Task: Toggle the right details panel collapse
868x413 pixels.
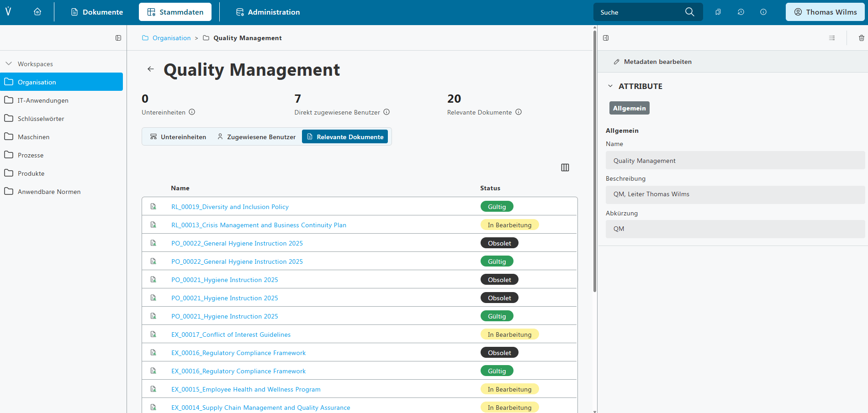Action: click(x=606, y=38)
